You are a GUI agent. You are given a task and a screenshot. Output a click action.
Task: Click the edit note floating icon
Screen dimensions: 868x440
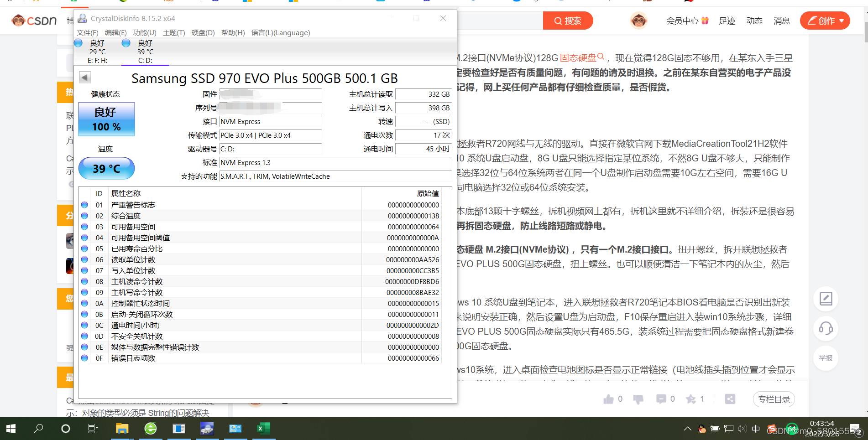tap(826, 299)
